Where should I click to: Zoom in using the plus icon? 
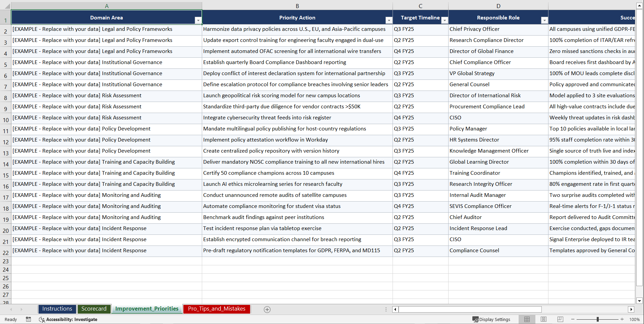(x=622, y=319)
